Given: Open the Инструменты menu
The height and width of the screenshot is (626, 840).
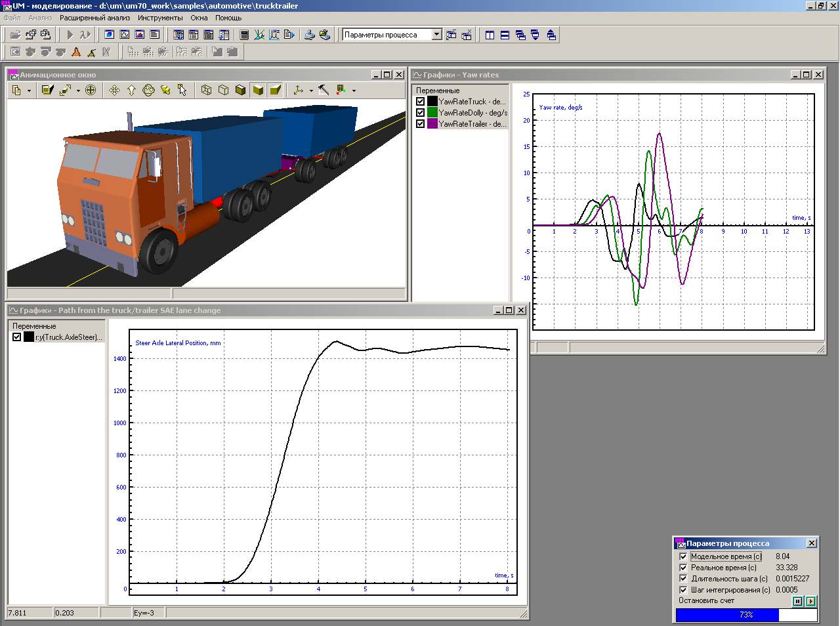Looking at the screenshot, I should (160, 18).
